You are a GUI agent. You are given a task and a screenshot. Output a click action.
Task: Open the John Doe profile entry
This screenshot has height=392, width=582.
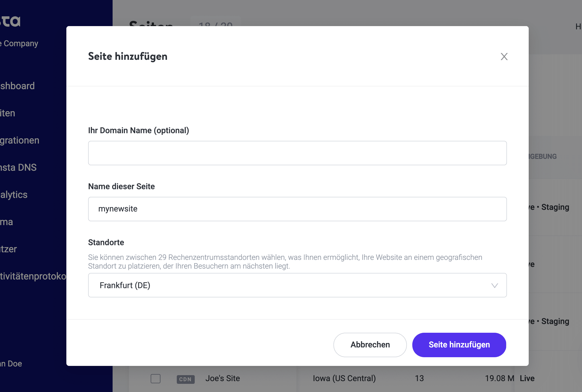click(11, 363)
